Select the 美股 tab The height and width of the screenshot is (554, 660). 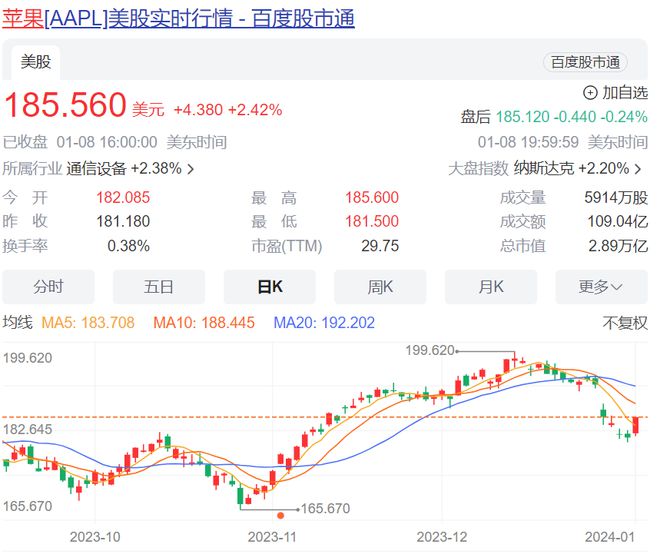click(x=36, y=62)
